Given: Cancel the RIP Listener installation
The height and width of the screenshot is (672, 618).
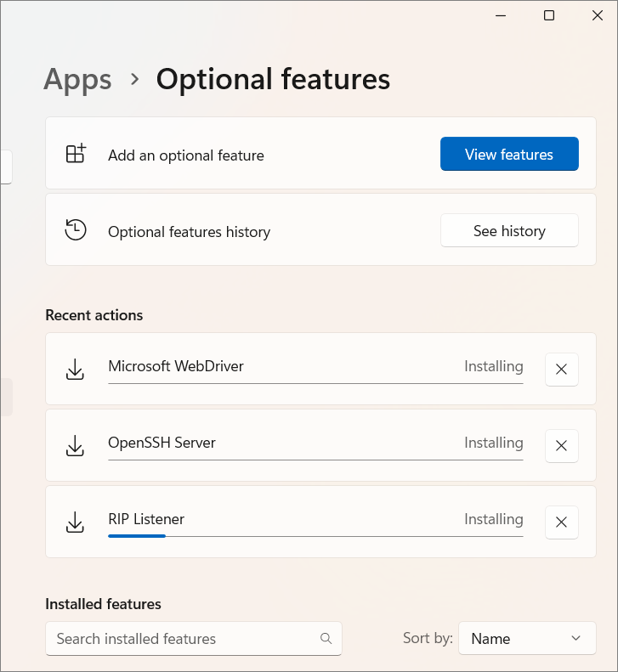Looking at the screenshot, I should click(561, 522).
